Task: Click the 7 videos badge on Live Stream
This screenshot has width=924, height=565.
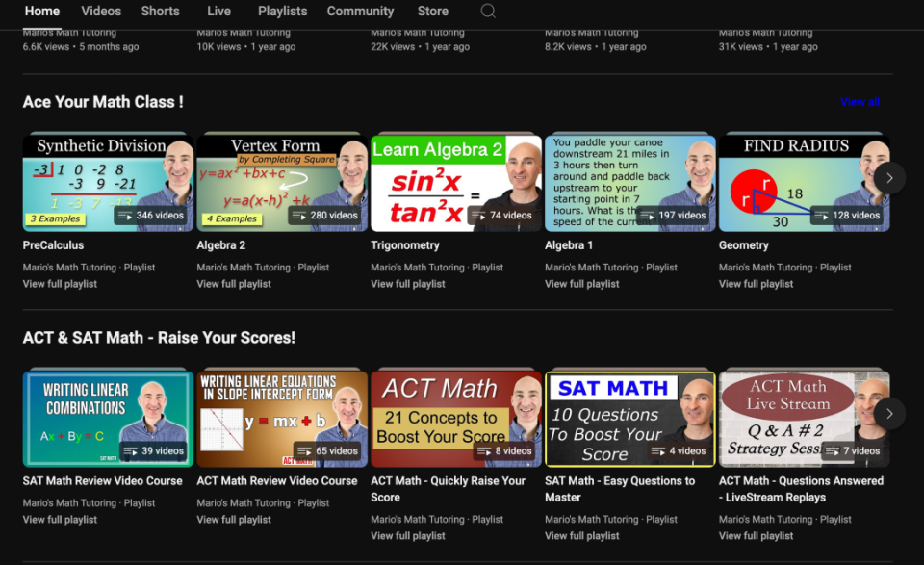Action: (x=853, y=451)
